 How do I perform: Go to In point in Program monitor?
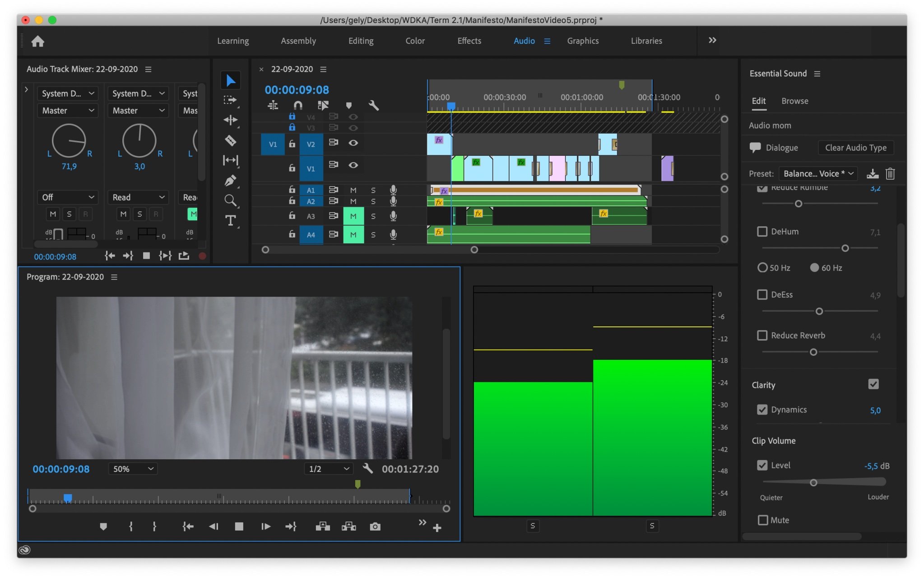click(x=188, y=527)
